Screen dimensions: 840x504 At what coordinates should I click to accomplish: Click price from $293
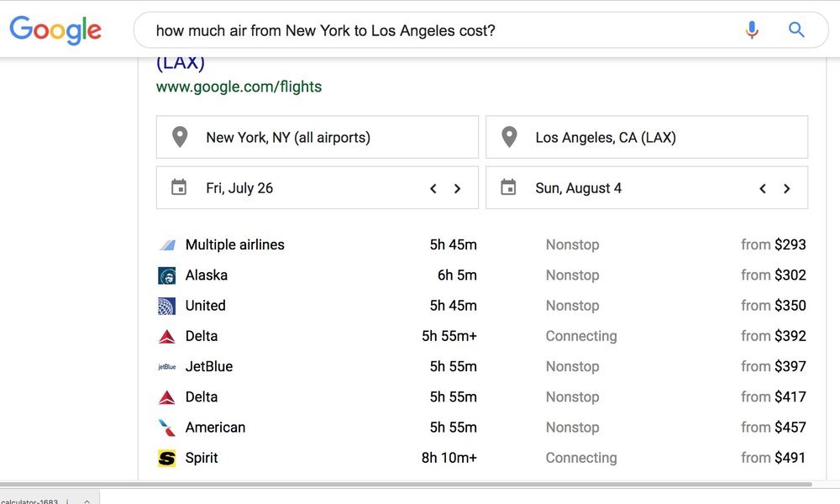773,244
